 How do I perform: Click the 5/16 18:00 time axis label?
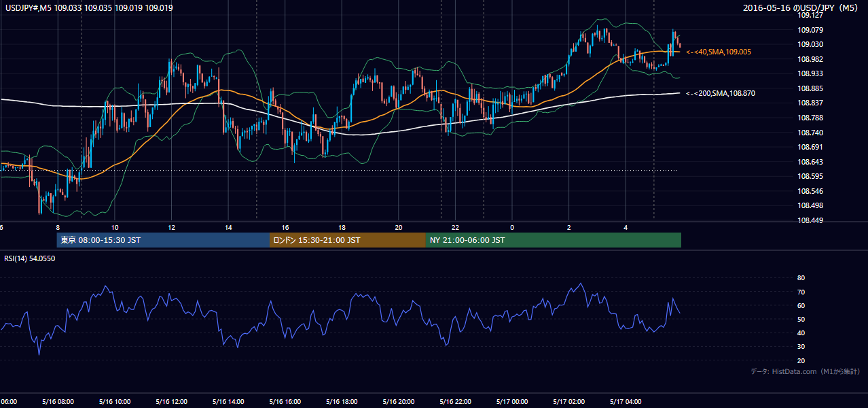coord(342,401)
